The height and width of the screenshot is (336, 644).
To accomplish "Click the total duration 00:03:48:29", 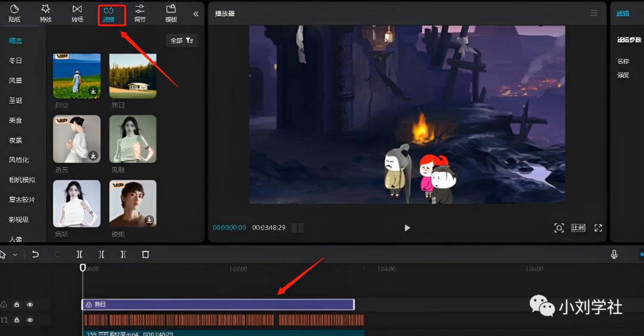I will (268, 228).
